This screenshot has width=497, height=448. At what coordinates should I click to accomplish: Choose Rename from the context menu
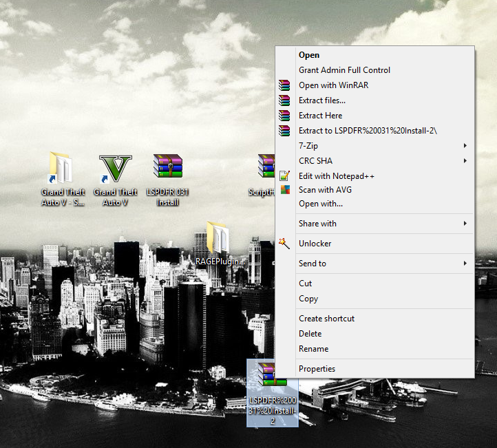pyautogui.click(x=374, y=349)
